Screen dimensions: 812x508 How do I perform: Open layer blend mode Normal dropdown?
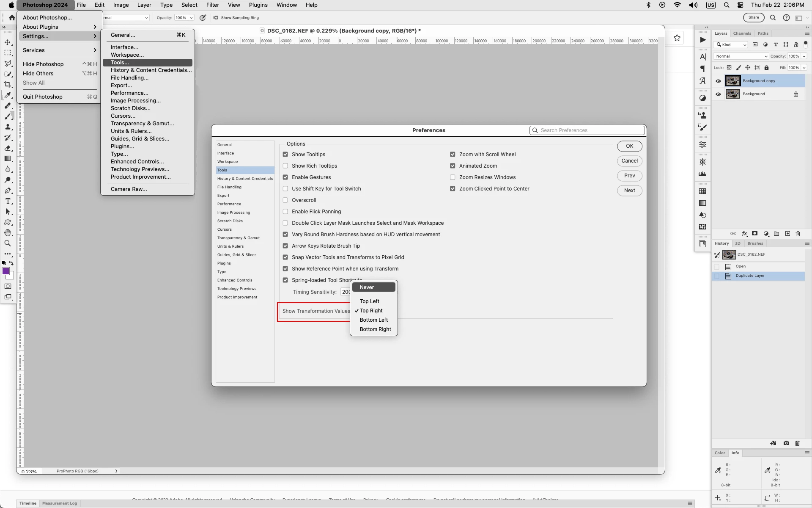pos(741,56)
